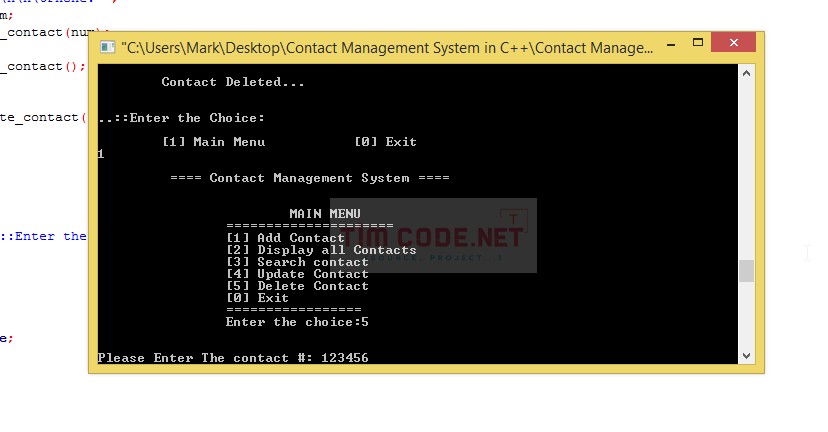The height and width of the screenshot is (432, 828).
Task: Click the '[0] Exit' line under Delete Contact
Action: coord(257,298)
